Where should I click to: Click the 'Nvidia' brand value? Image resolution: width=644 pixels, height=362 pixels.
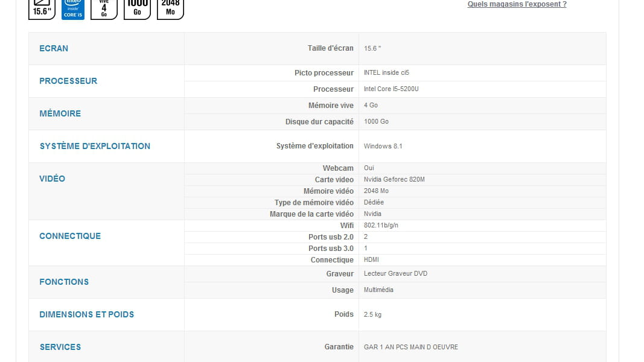pos(372,214)
